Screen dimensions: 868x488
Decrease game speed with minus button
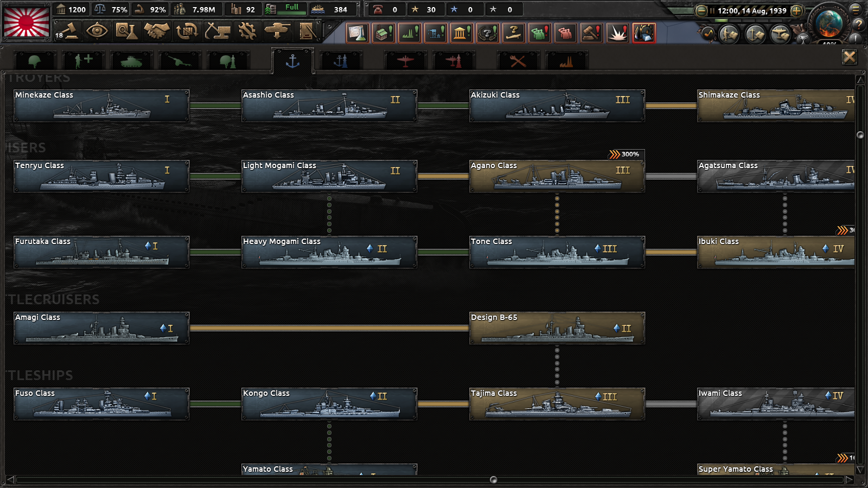coord(701,10)
